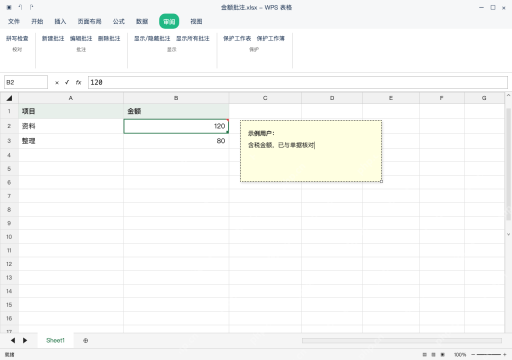Image resolution: width=512 pixels, height=360 pixels.
Task: Confirm the entry with the formula bar checkmark
Action: [x=67, y=82]
